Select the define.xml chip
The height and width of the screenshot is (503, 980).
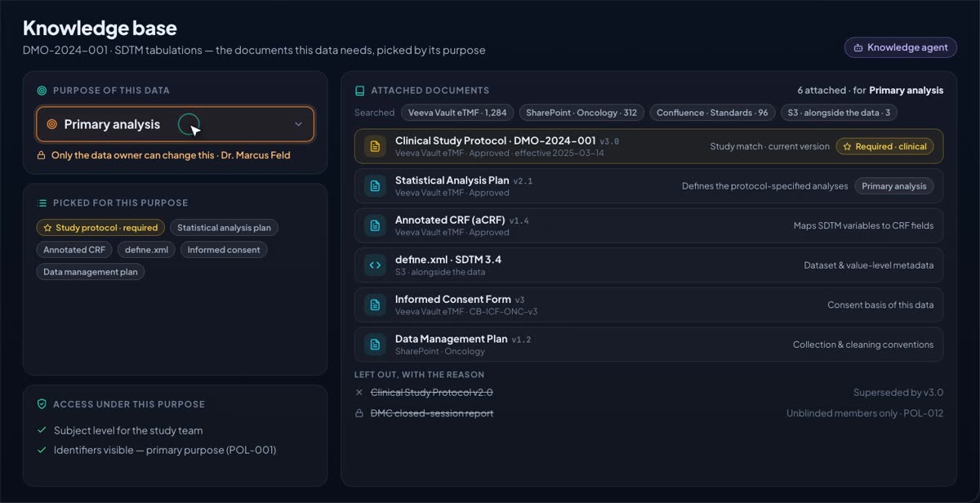pyautogui.click(x=146, y=250)
